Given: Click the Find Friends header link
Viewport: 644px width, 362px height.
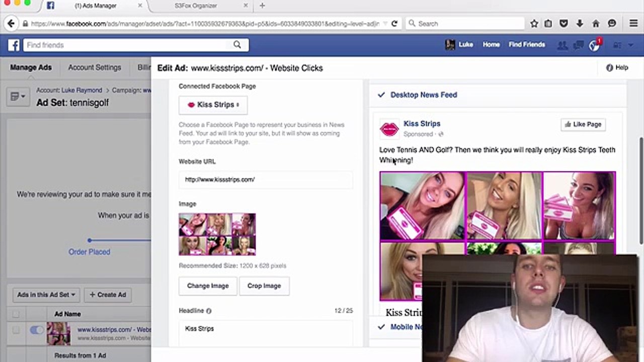Looking at the screenshot, I should [527, 45].
